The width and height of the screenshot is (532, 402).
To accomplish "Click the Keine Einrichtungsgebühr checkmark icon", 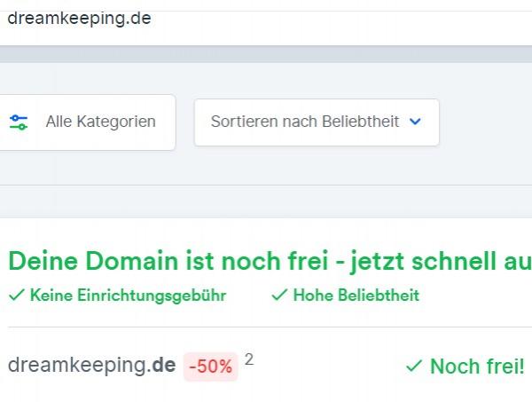I will [17, 295].
